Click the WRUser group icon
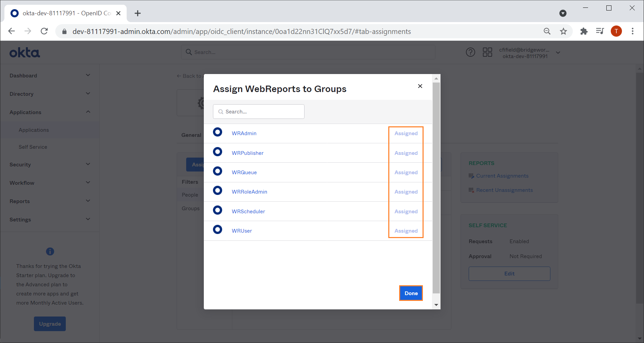Screen dimensions: 644x343 click(217, 230)
